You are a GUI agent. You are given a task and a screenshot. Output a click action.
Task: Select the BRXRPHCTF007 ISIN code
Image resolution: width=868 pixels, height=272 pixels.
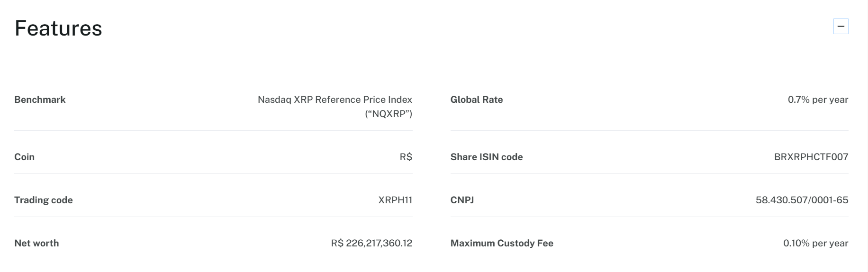tap(811, 157)
